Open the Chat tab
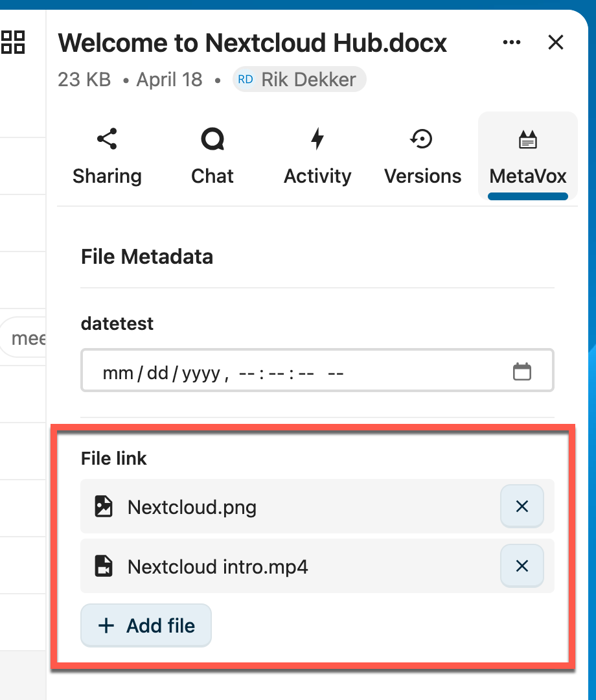Screen dimensions: 596x700 212,156
